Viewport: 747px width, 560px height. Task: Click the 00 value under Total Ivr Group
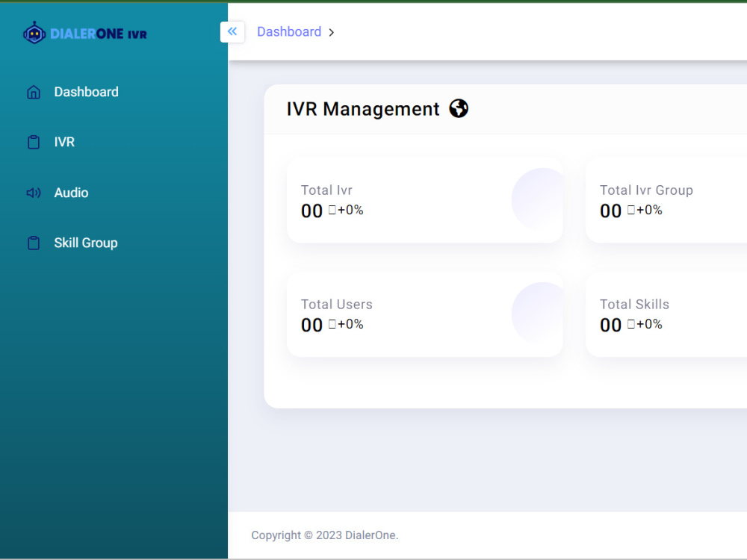pos(611,211)
